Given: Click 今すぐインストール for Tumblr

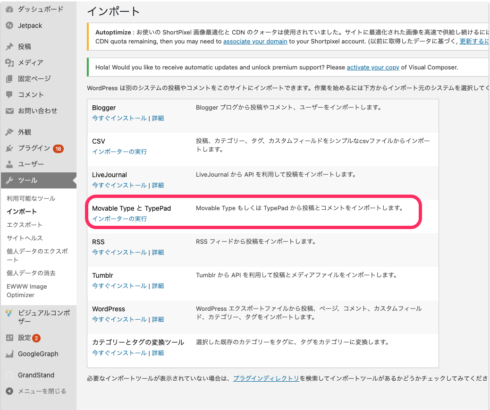Looking at the screenshot, I should coord(119,286).
